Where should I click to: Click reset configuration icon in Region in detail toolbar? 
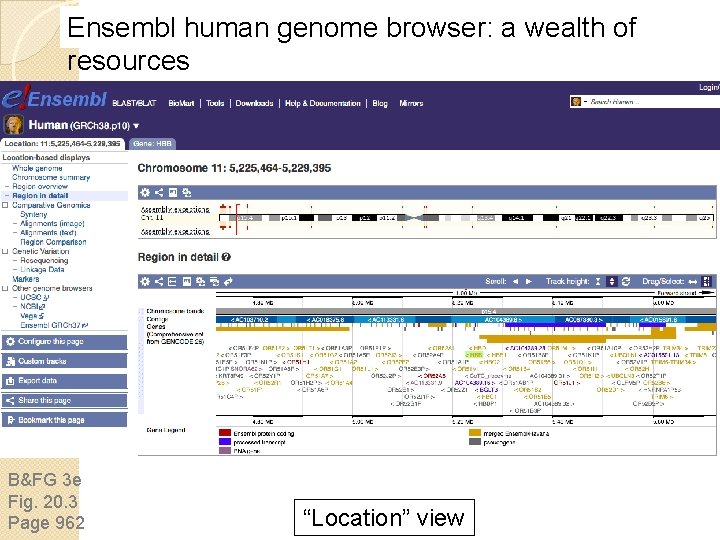[200, 281]
